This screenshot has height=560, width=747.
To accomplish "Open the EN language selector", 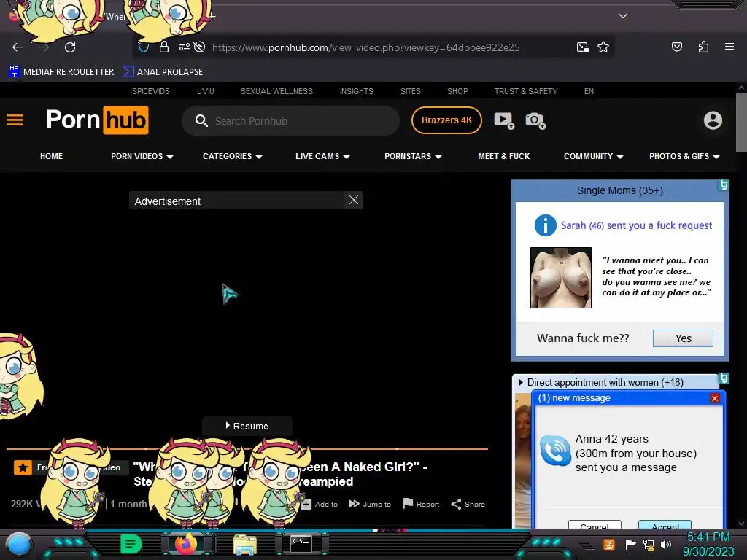I will (x=589, y=91).
